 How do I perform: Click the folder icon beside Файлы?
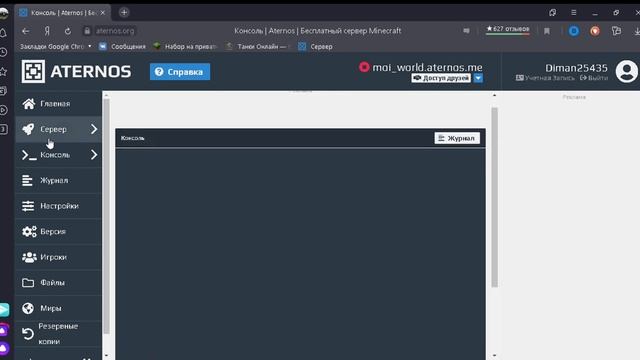tap(28, 282)
